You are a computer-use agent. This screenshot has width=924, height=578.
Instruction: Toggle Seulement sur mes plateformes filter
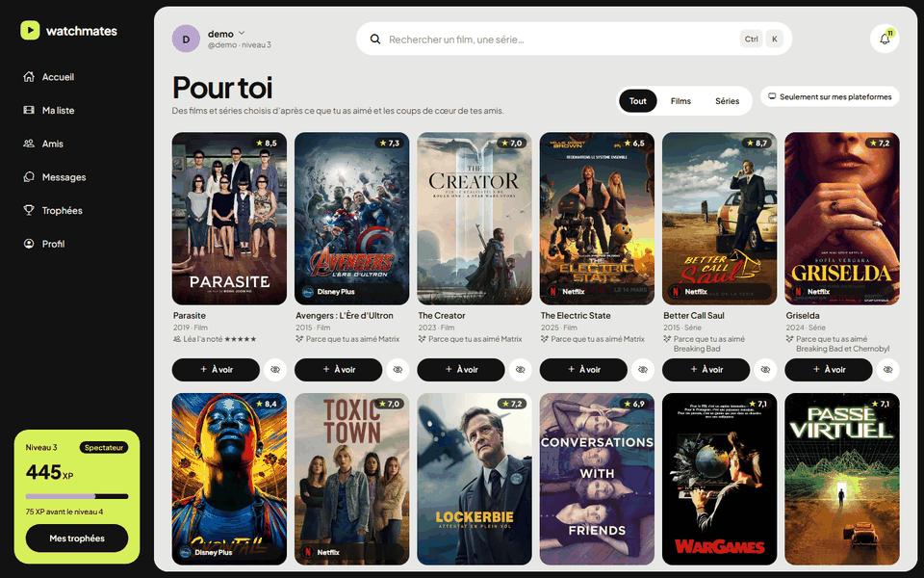coord(830,96)
